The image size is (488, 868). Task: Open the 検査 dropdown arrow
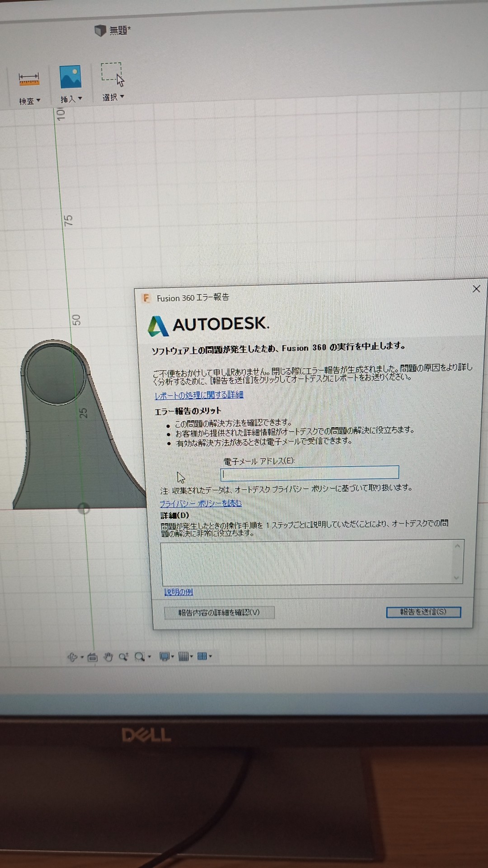(x=38, y=100)
